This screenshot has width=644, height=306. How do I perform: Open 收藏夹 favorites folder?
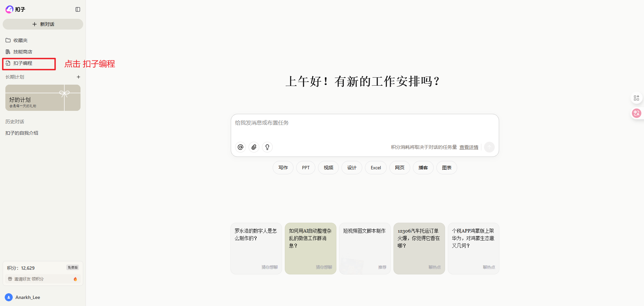(43, 40)
